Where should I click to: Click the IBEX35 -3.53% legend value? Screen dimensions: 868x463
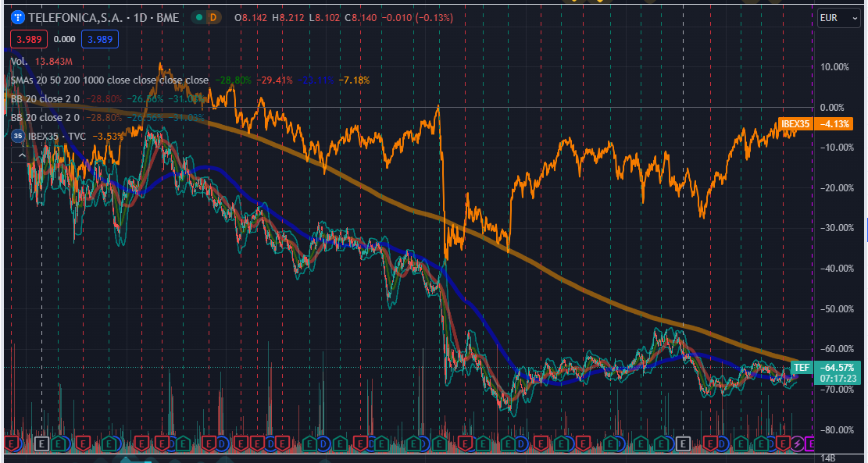point(108,136)
